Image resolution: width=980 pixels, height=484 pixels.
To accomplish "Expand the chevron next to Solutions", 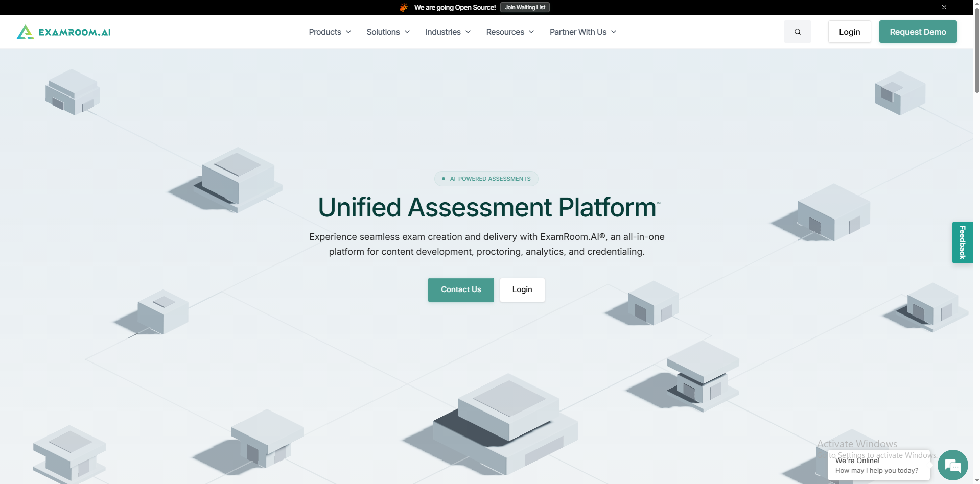I will click(407, 32).
